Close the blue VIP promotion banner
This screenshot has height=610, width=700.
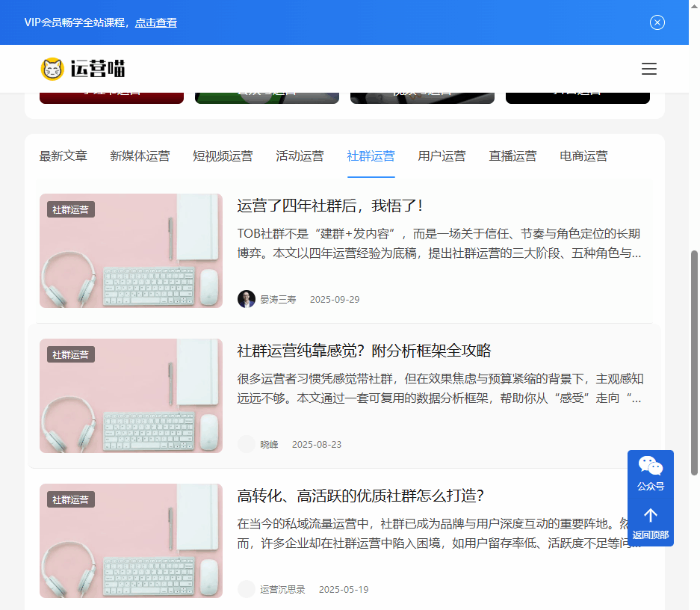(657, 22)
